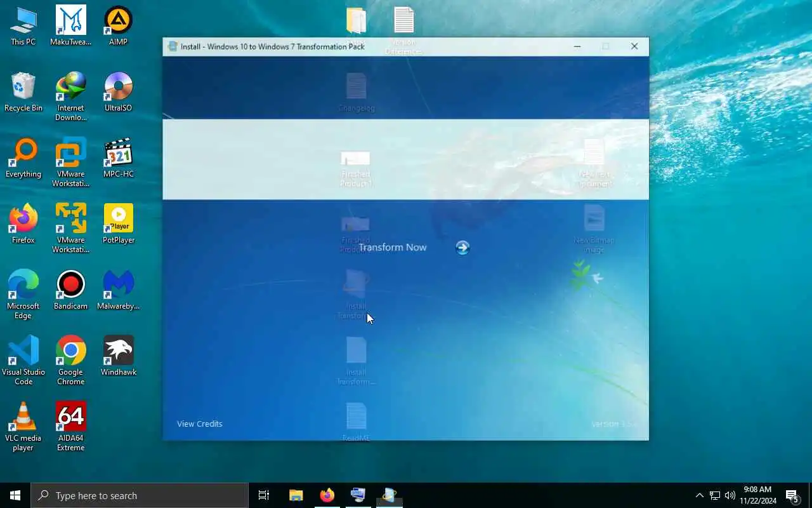This screenshot has width=812, height=508.
Task: Select the Firefox desktop shortcut
Action: tap(23, 224)
